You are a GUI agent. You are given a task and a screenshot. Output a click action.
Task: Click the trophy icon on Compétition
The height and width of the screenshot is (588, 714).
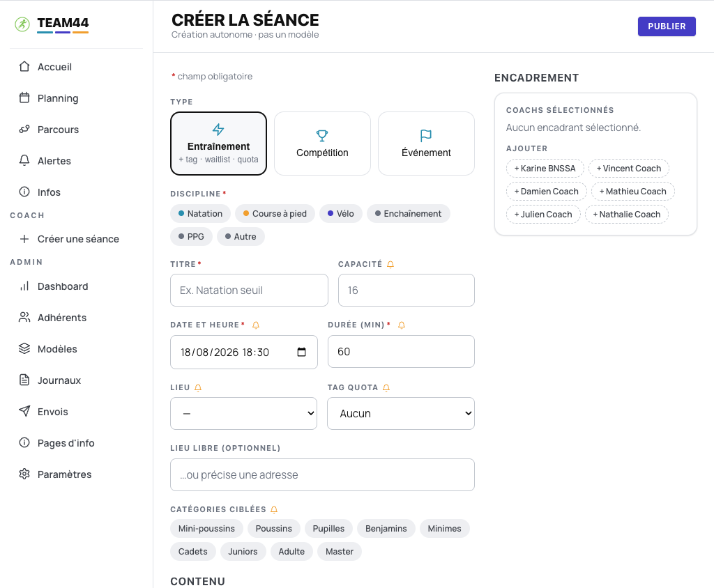tap(322, 136)
